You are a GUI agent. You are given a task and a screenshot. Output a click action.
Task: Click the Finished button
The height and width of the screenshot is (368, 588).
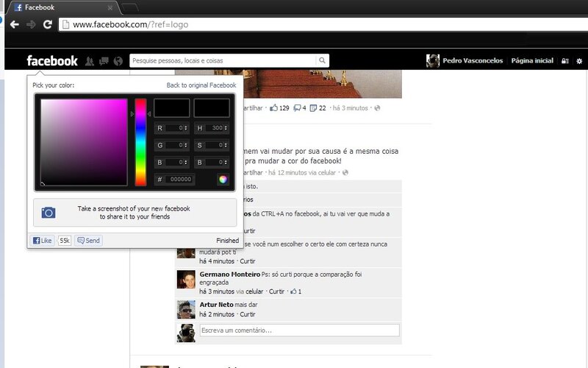227,241
